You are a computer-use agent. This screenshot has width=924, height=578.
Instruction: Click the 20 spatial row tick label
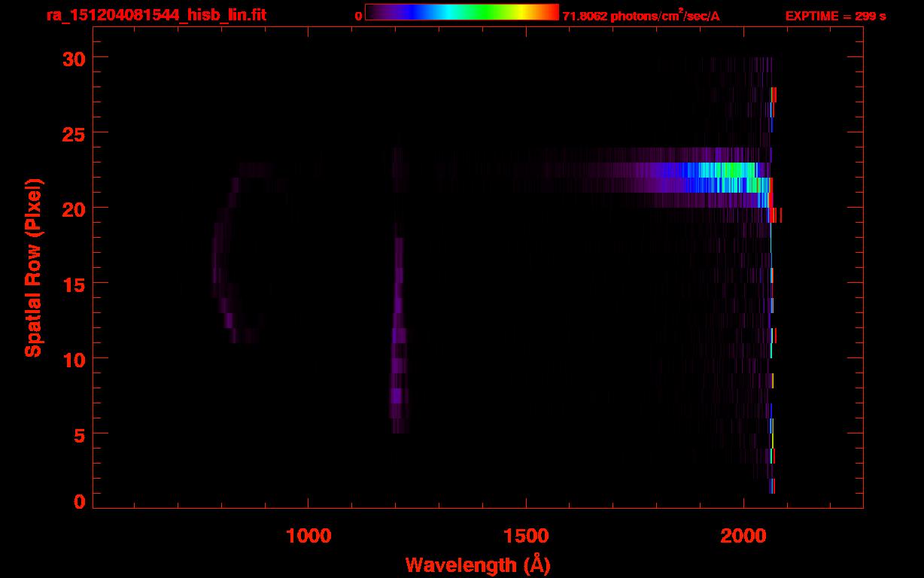click(73, 208)
